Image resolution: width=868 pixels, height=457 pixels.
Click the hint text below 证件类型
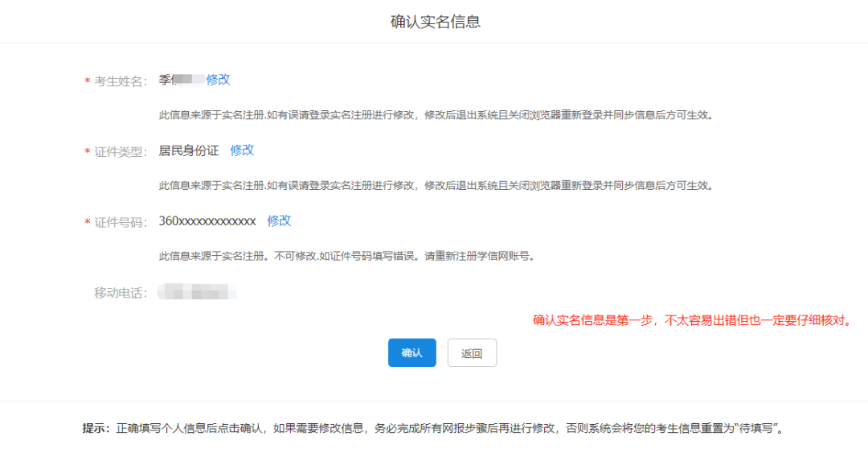coord(436,186)
